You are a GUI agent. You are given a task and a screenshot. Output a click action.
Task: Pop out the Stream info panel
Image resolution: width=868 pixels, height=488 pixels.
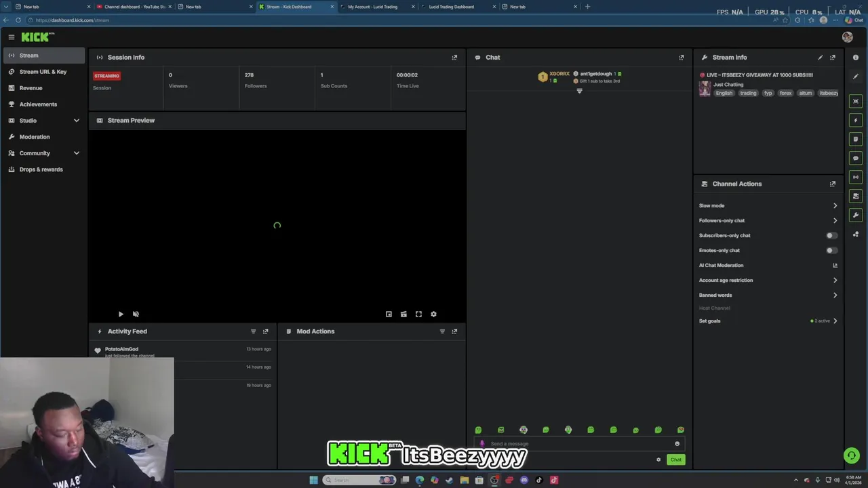coord(833,58)
